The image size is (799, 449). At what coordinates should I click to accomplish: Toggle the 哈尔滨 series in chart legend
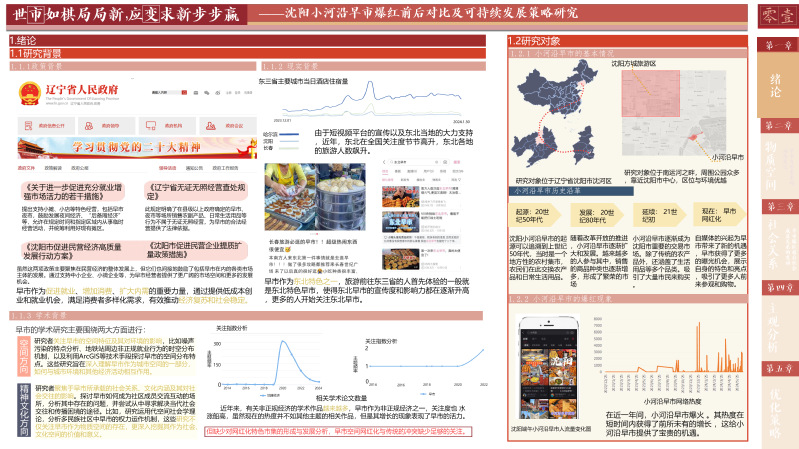click(x=269, y=134)
